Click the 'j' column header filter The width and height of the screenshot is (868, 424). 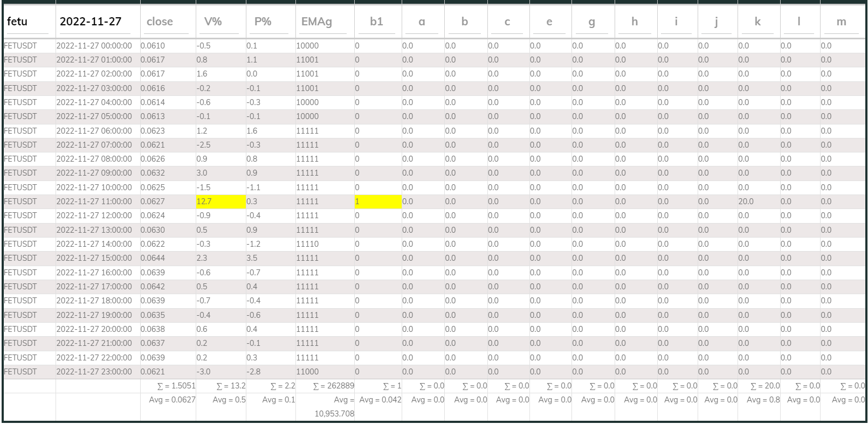(717, 22)
